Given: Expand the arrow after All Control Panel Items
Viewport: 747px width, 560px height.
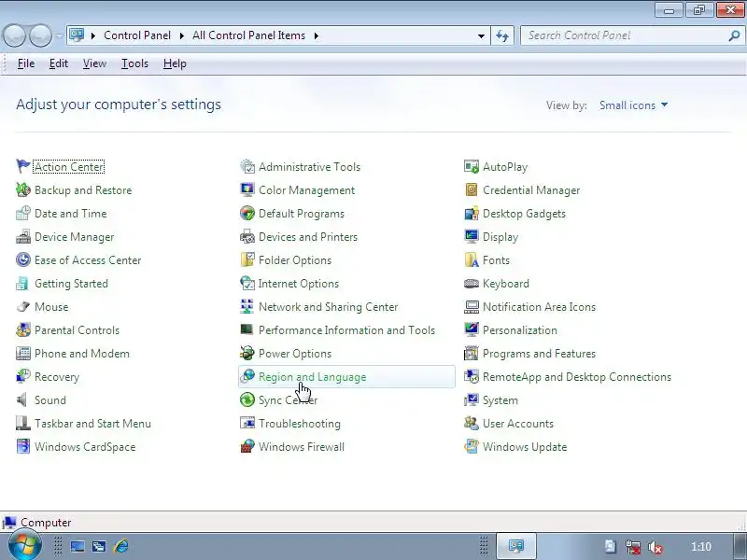Looking at the screenshot, I should (x=316, y=35).
